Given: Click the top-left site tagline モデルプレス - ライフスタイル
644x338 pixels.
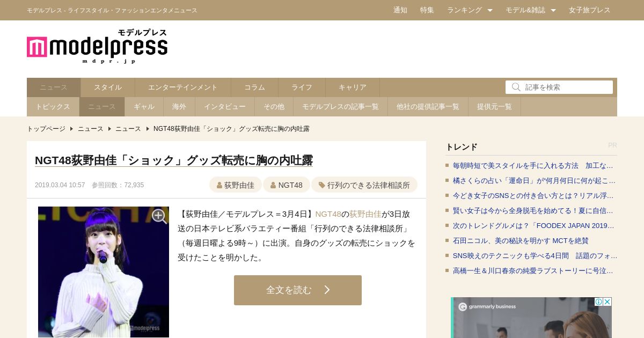Looking at the screenshot, I should (x=112, y=10).
